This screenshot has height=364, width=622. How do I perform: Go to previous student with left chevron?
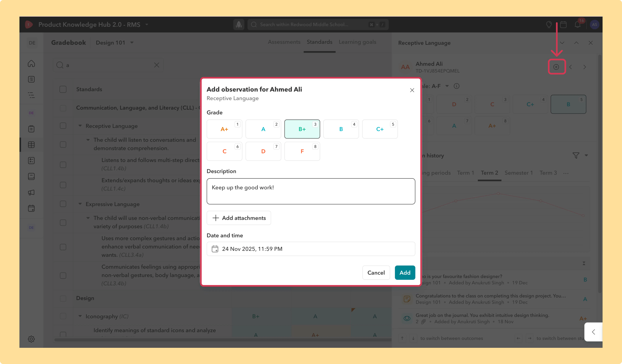click(570, 67)
